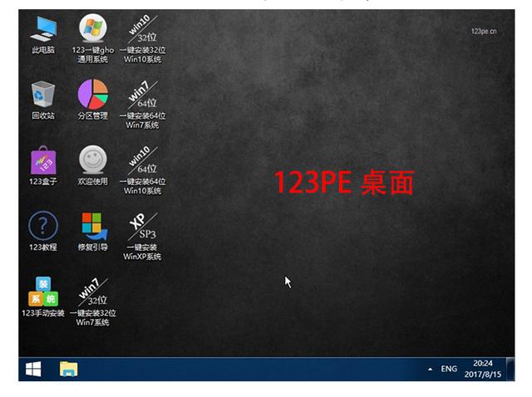The height and width of the screenshot is (397, 532).
Task: Select 一键安装32位 Win10系统 icon
Action: tap(142, 39)
